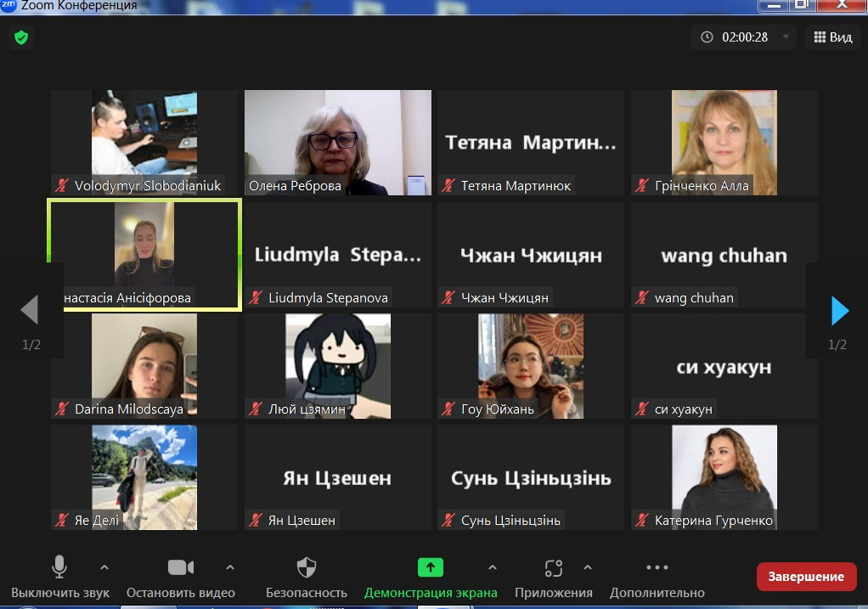
Task: Click the clock icon beside meeting timer
Action: point(707,37)
